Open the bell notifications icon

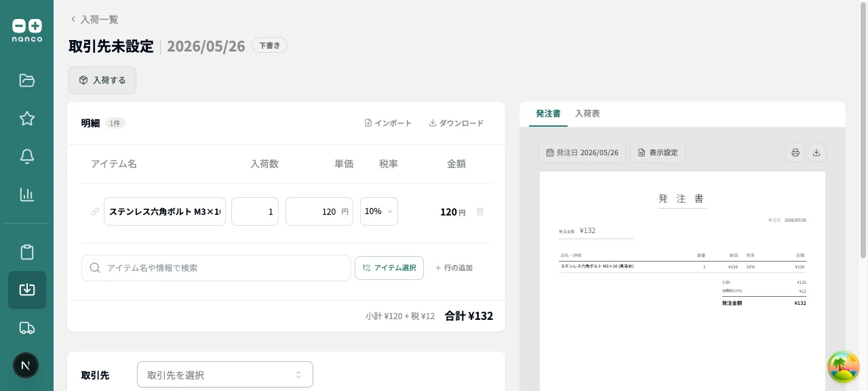coord(27,157)
